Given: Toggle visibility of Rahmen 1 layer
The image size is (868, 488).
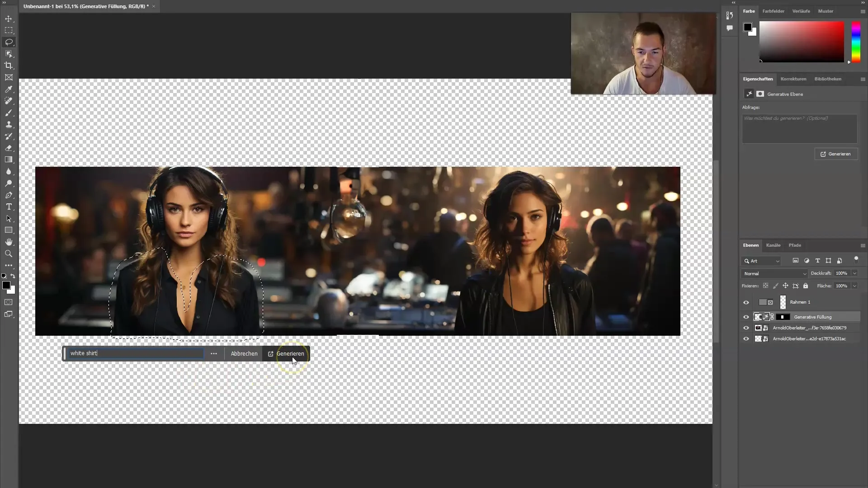Looking at the screenshot, I should (x=746, y=301).
